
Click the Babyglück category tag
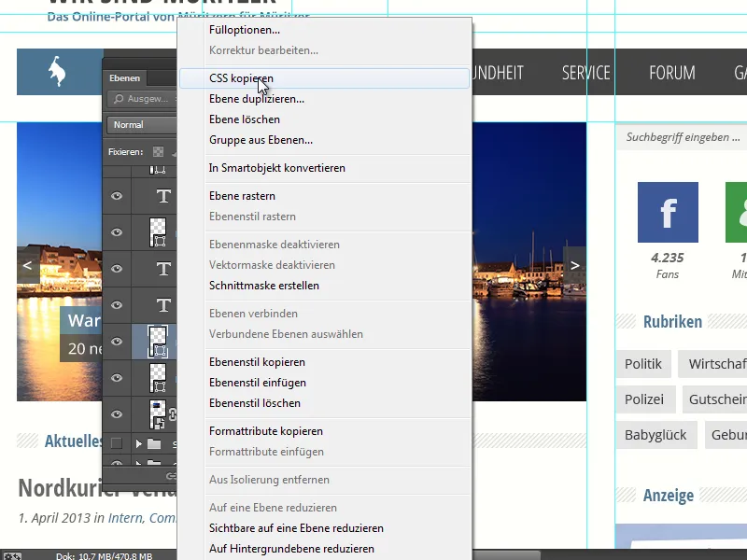[656, 435]
